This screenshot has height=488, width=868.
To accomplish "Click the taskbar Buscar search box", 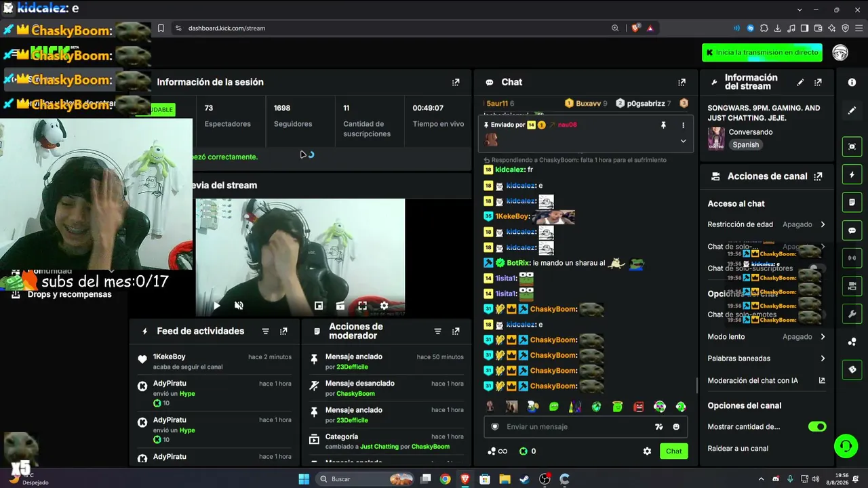I will tap(366, 479).
